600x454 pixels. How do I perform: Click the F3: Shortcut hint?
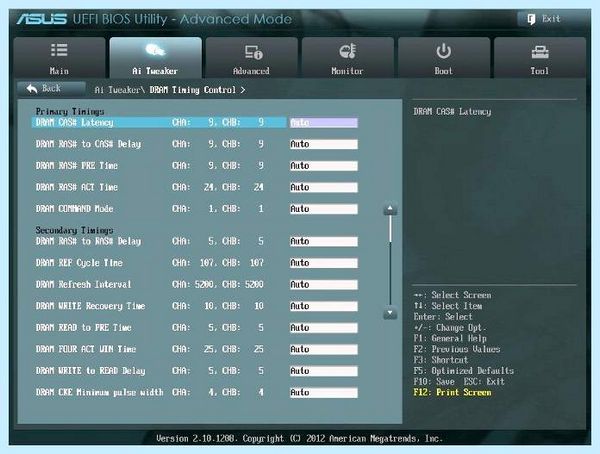(x=441, y=360)
